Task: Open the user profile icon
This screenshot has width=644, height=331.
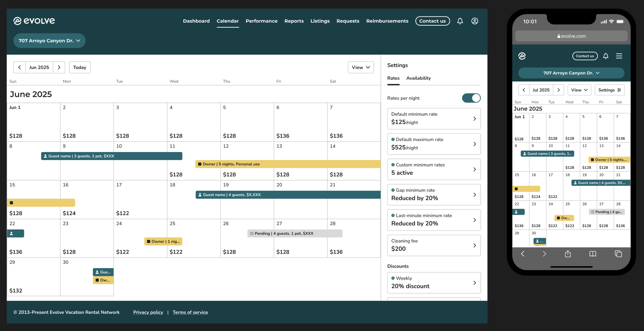Action: pyautogui.click(x=475, y=21)
